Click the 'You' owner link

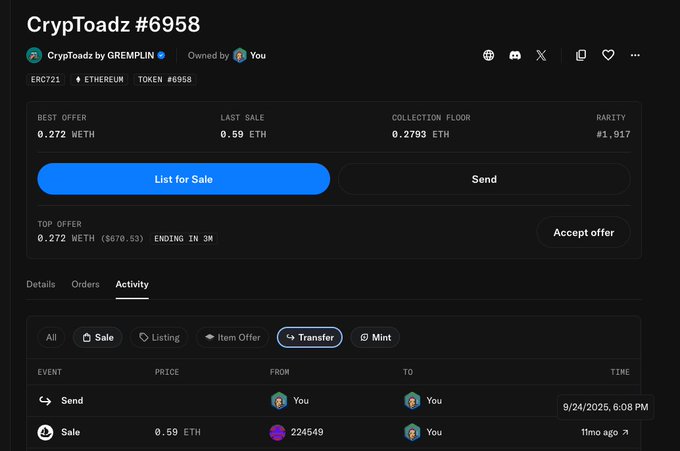[x=258, y=56]
